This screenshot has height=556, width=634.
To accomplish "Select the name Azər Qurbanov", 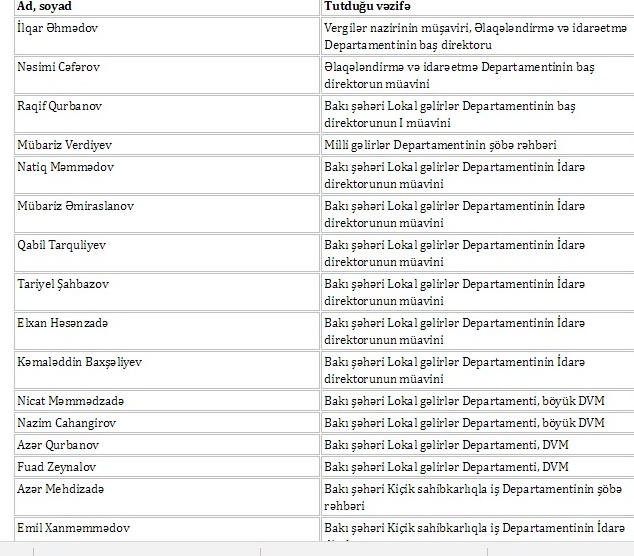I will pyautogui.click(x=58, y=445).
